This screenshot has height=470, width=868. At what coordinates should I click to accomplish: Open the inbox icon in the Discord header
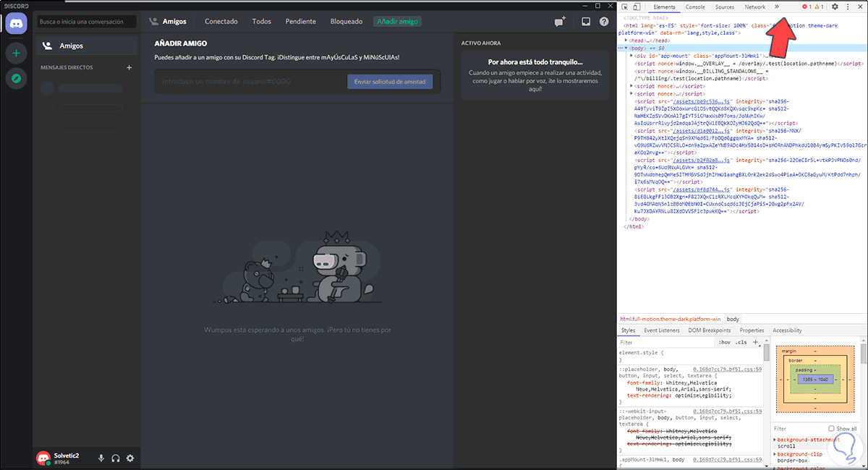click(x=586, y=22)
